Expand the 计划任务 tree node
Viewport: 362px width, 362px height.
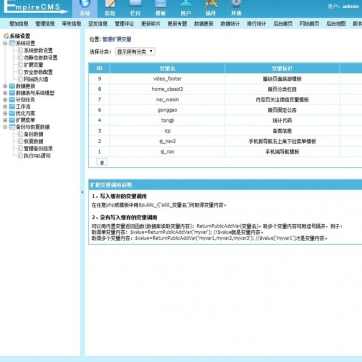point(5,100)
